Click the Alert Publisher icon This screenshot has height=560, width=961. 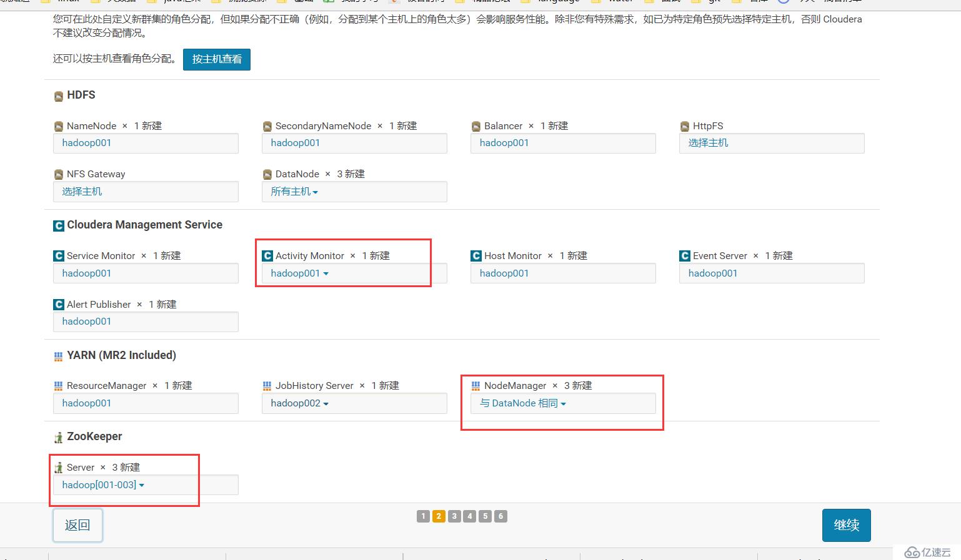pos(59,305)
